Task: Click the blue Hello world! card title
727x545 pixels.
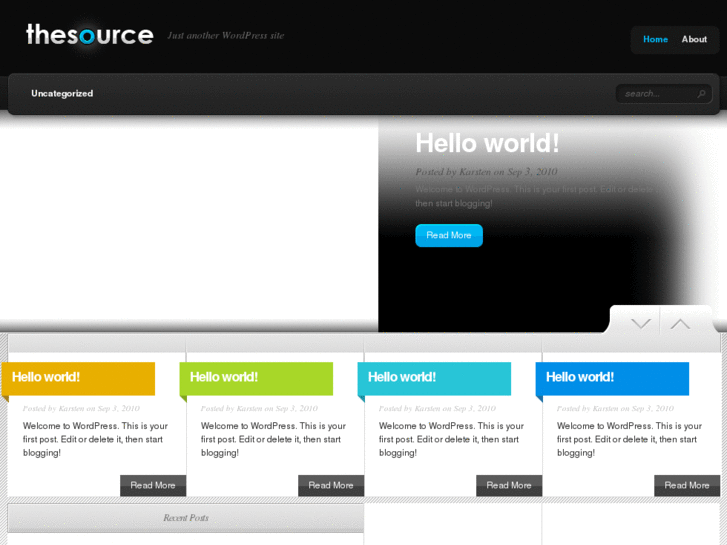Action: tap(580, 377)
